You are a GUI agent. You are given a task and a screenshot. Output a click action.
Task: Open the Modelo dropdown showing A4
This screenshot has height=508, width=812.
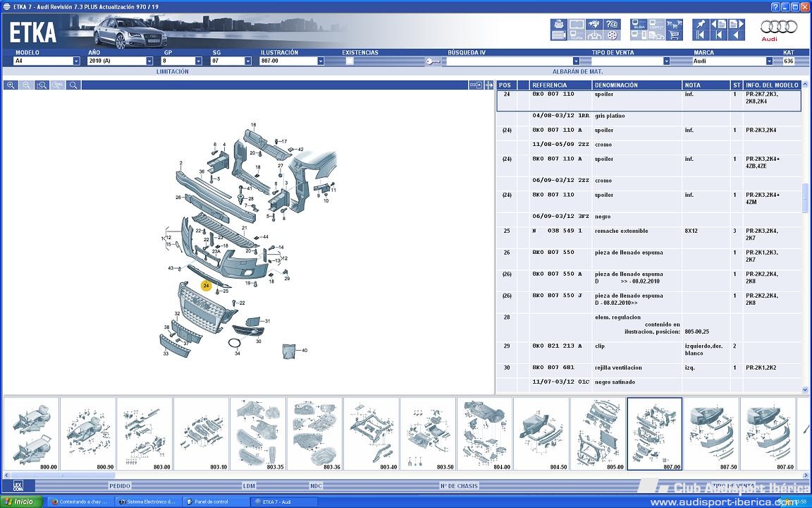(x=76, y=61)
